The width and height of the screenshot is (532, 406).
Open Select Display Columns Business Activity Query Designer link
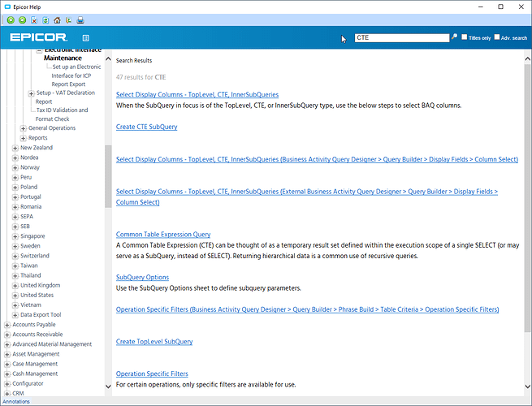click(x=317, y=159)
